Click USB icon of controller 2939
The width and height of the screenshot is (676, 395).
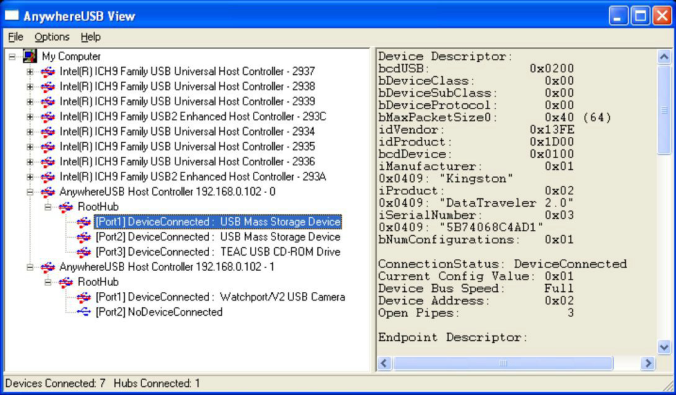click(x=48, y=102)
